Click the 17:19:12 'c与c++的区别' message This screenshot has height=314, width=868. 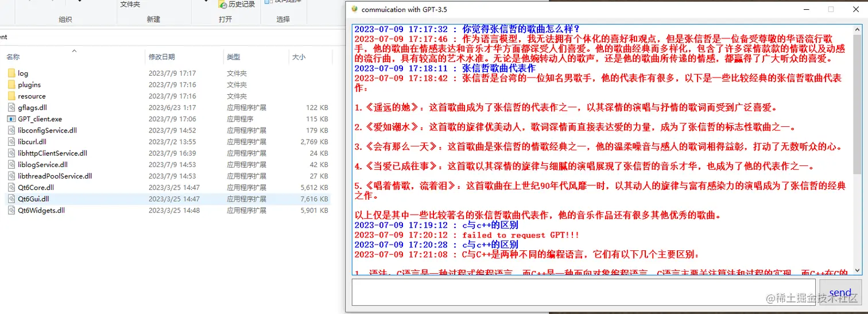(x=490, y=226)
